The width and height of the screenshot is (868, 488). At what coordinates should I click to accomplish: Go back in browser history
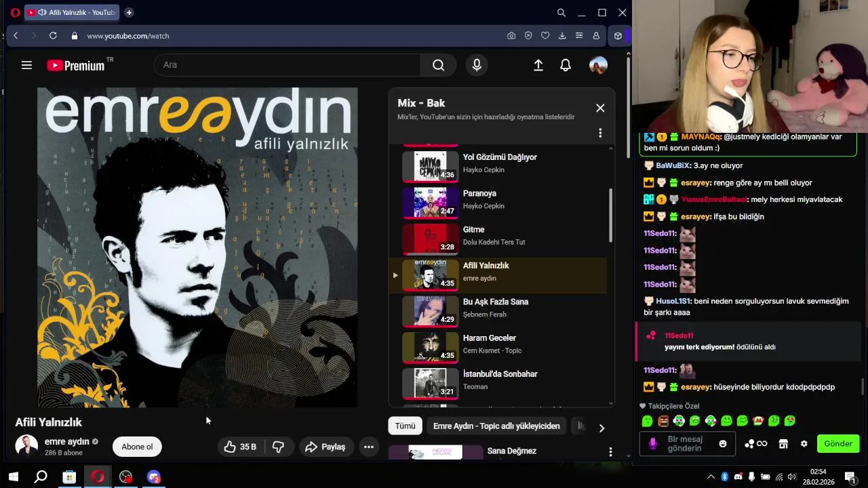[16, 36]
